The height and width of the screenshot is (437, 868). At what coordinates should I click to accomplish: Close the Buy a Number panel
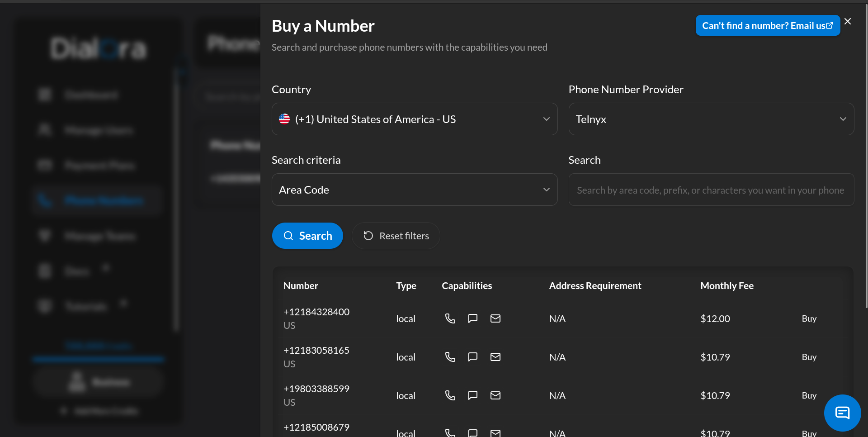(x=848, y=21)
